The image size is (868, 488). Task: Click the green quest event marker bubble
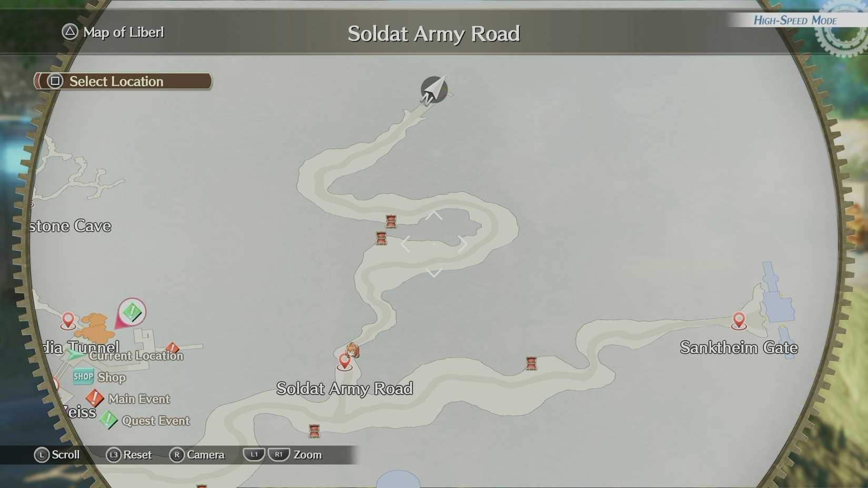132,312
